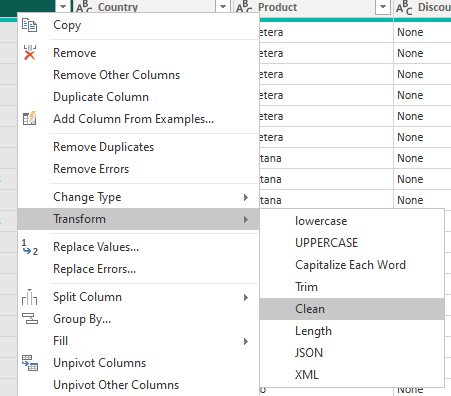This screenshot has height=396, width=451.
Task: Apply UPPERCASE transform
Action: (352, 243)
